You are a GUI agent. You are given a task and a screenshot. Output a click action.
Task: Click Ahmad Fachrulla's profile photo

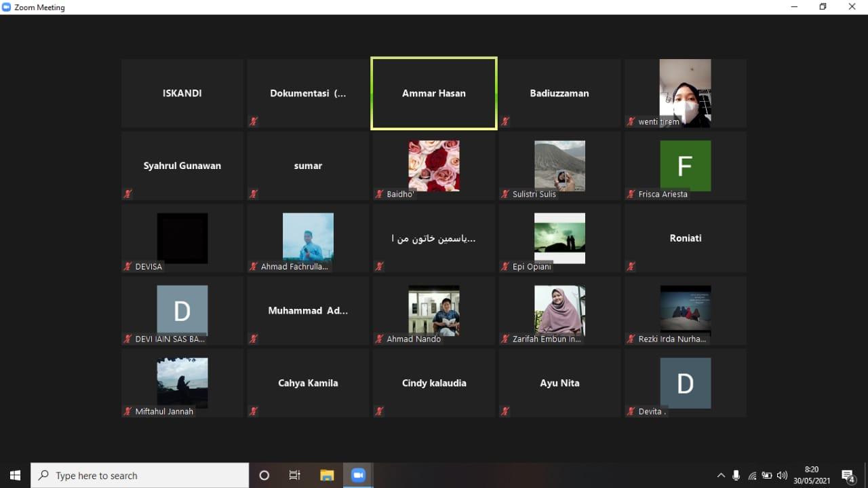click(x=308, y=238)
